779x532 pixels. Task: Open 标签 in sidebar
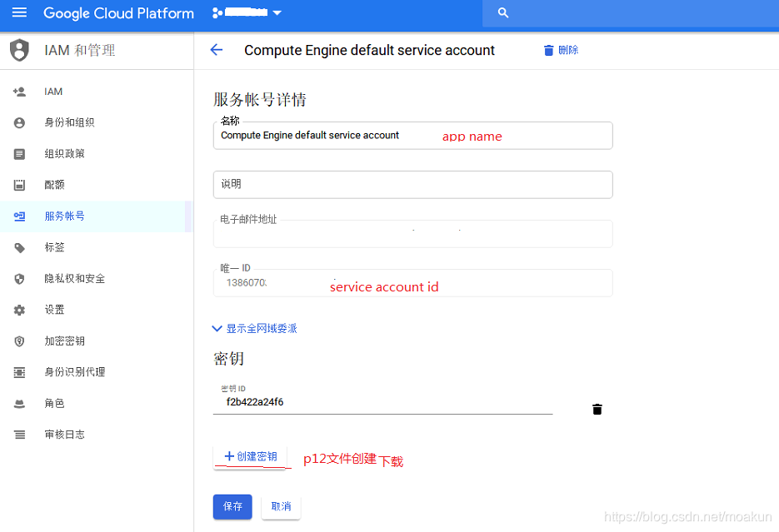pos(97,247)
